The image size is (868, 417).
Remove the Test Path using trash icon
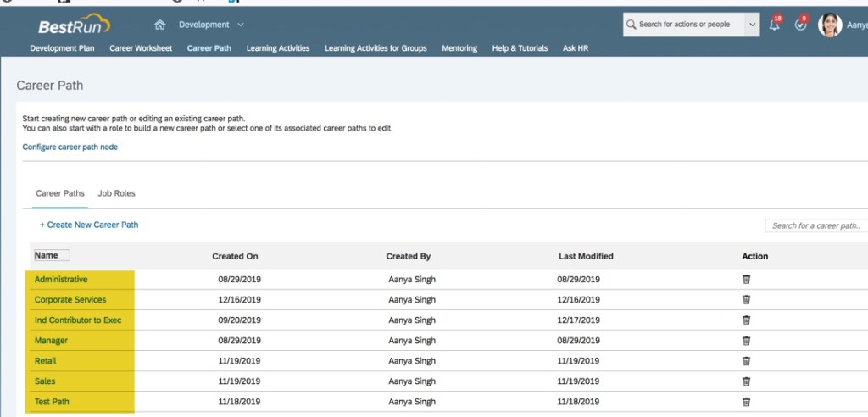pos(746,402)
